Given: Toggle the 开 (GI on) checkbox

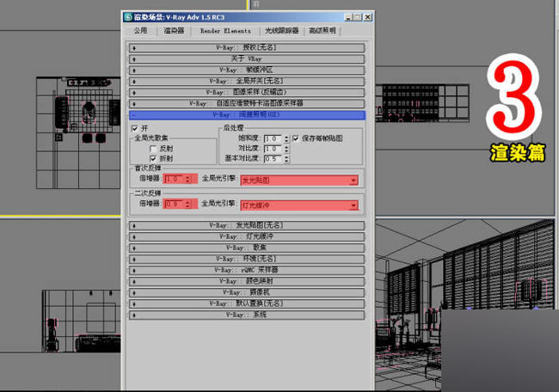Looking at the screenshot, I should tap(135, 128).
